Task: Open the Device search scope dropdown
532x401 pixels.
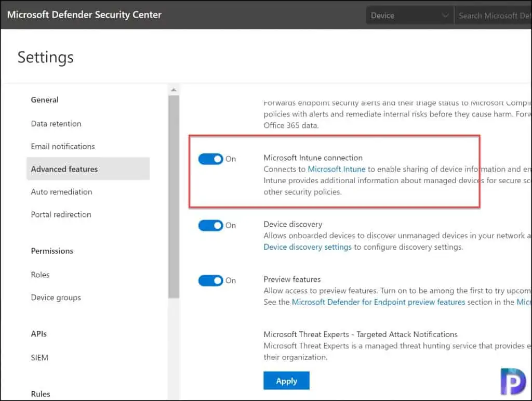Action: [409, 16]
